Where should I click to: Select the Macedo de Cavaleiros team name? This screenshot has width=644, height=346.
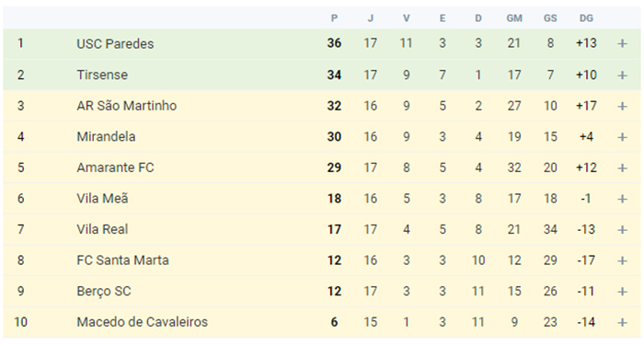pyautogui.click(x=142, y=322)
